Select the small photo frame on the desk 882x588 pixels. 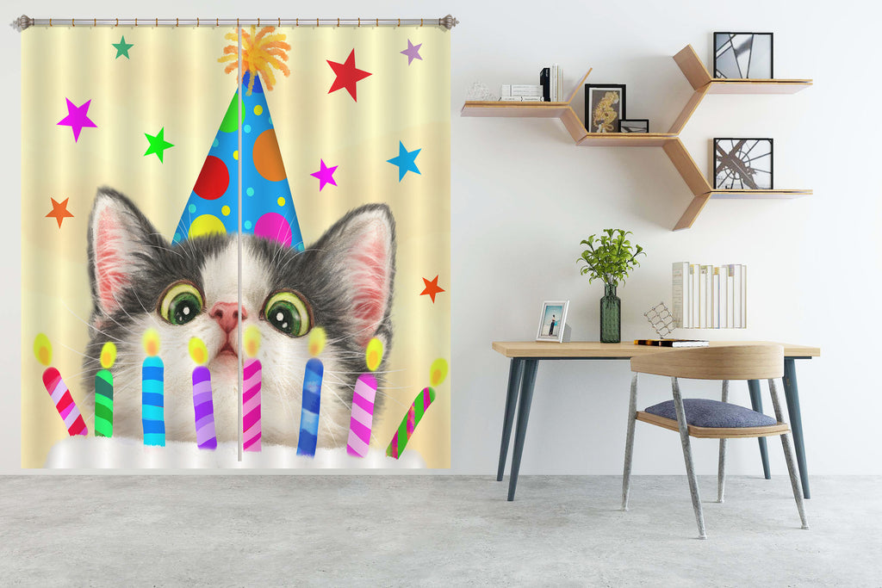click(x=552, y=321)
